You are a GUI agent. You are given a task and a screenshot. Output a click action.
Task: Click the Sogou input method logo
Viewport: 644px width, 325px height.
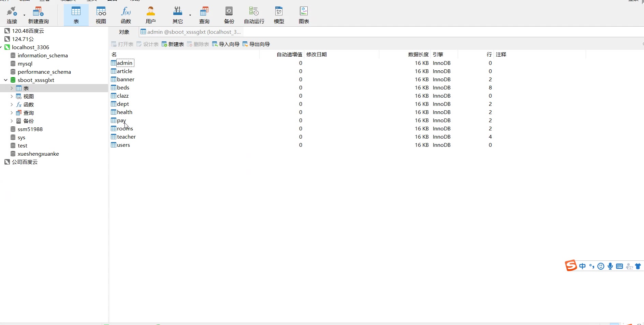[571, 265]
